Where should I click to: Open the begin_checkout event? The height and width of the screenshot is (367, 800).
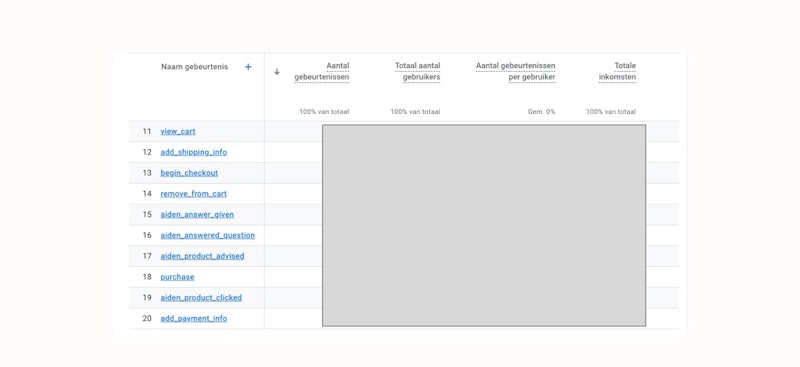(x=189, y=173)
